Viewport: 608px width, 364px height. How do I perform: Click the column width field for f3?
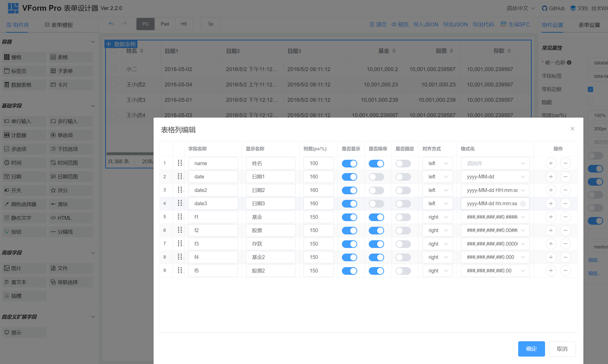(318, 244)
